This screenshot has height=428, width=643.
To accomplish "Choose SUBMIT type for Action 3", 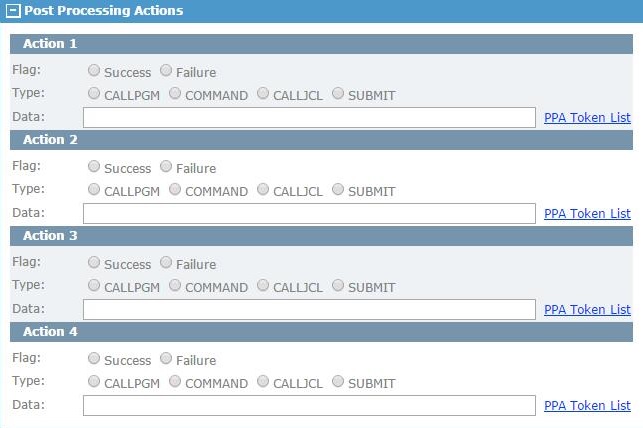I will [x=338, y=285].
